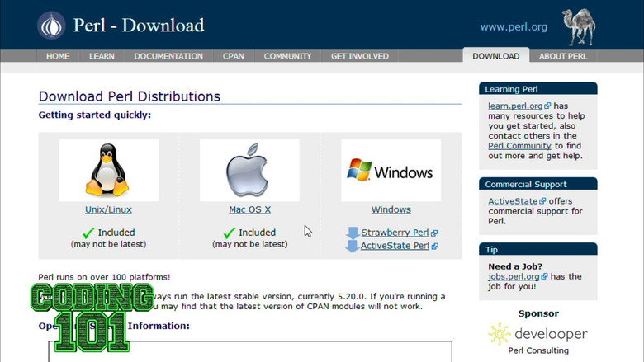The width and height of the screenshot is (644, 362).
Task: Switch to the ABOUT PERL tab
Action: tap(563, 56)
